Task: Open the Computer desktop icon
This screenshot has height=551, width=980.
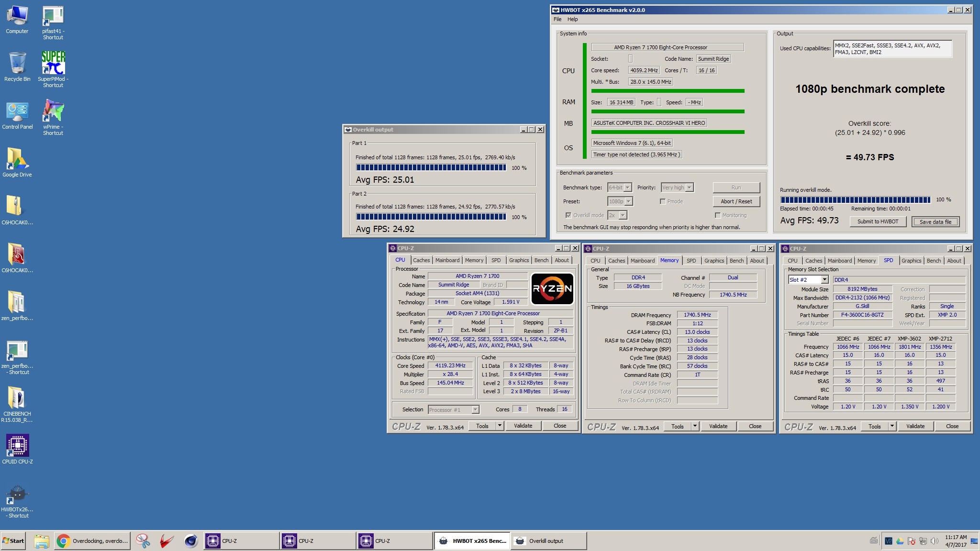Action: (x=17, y=20)
